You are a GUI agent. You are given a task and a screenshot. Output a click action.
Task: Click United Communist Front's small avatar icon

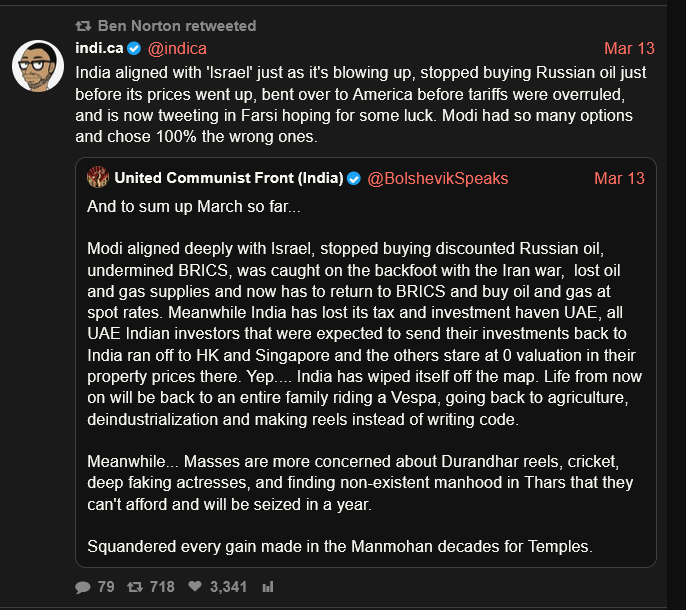pos(97,178)
